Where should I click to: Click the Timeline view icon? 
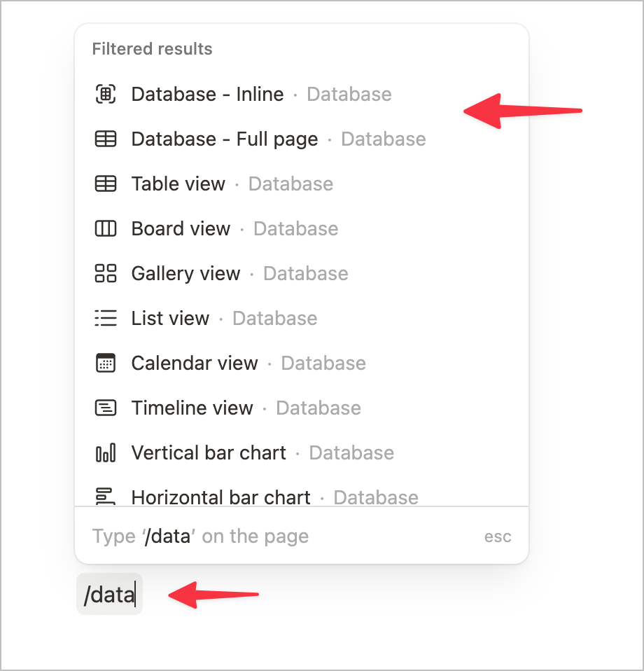pos(106,408)
